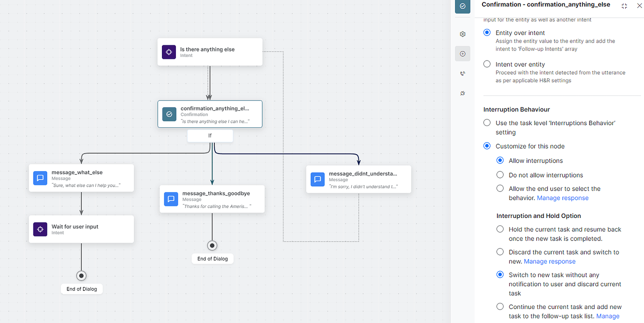Select the confirmation icon on confirmation_anything_el node
This screenshot has height=323, width=644.
pos(169,114)
